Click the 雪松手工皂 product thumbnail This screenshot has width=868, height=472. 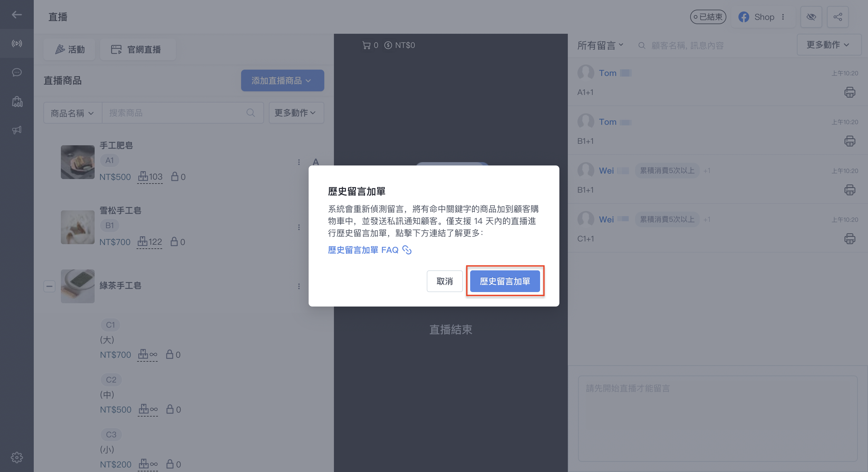coord(77,227)
